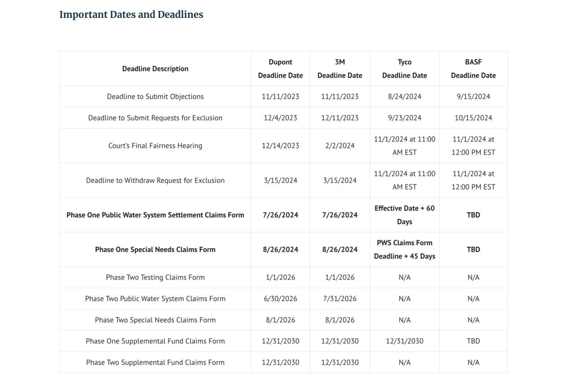Click Dupont Phase One PWS date 7/26/2024
This screenshot has height=382, width=588.
point(280,215)
